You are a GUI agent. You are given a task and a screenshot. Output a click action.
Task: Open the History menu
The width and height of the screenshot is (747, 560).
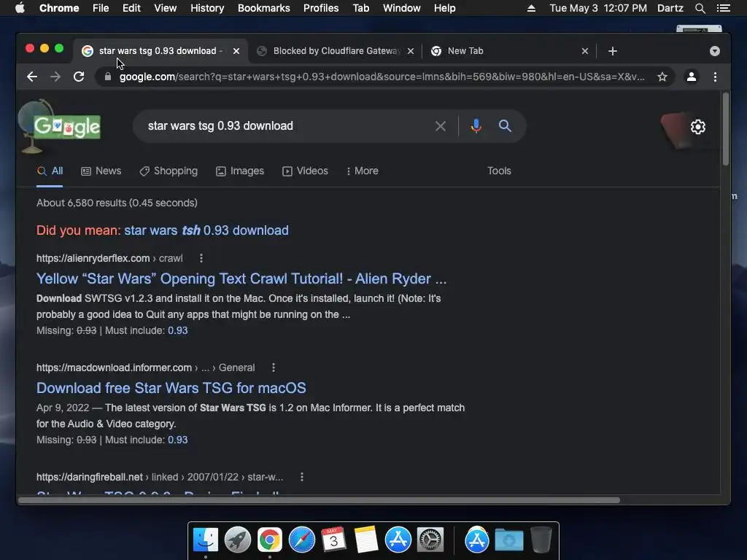tap(207, 8)
